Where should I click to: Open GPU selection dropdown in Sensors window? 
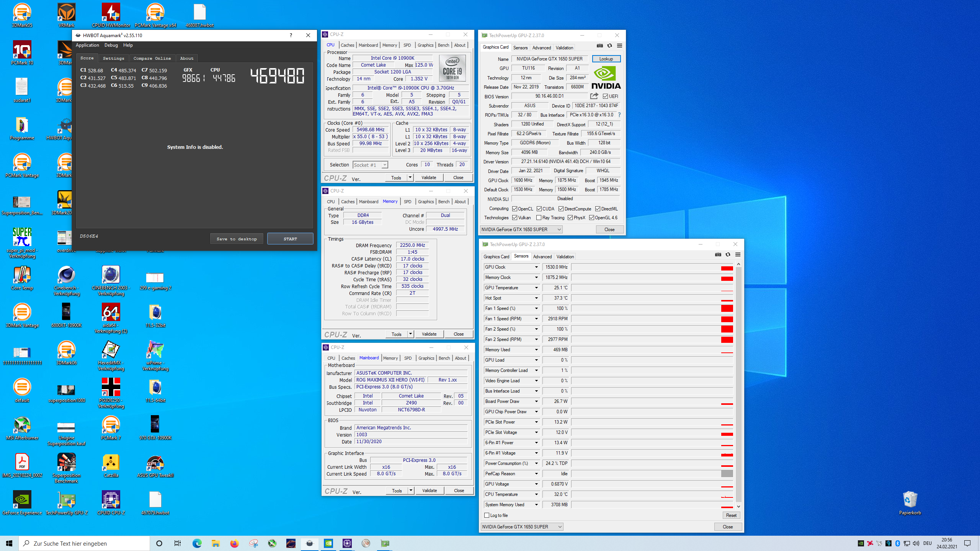[522, 527]
